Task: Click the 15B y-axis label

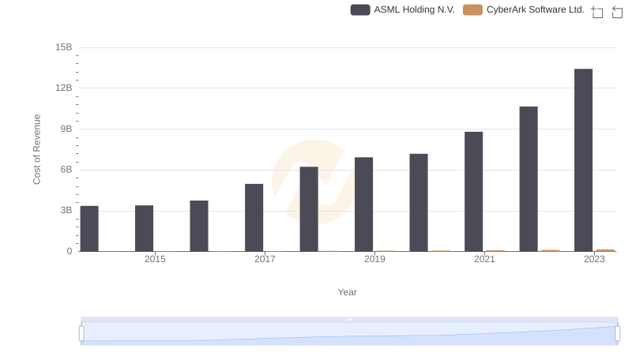Action: tap(63, 47)
